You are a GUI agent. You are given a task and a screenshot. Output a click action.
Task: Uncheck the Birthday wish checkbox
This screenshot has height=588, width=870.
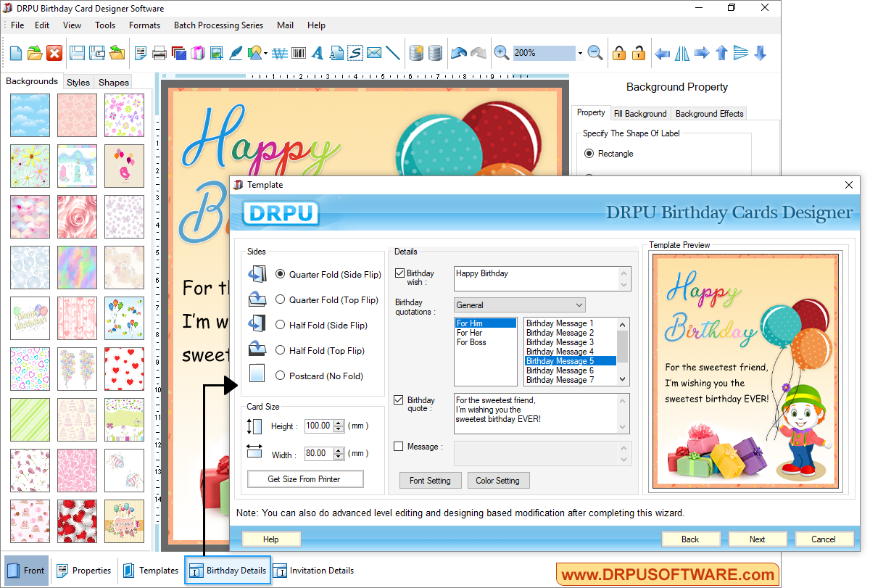[399, 273]
